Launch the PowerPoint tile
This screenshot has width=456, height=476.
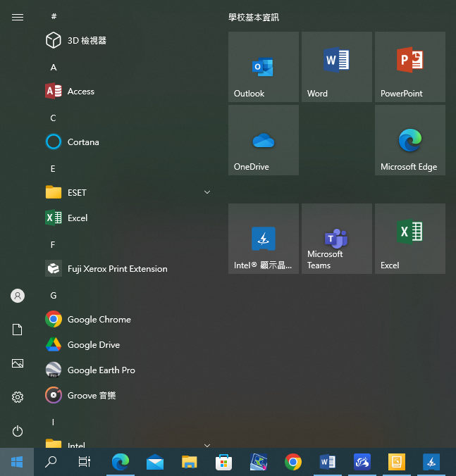(410, 67)
